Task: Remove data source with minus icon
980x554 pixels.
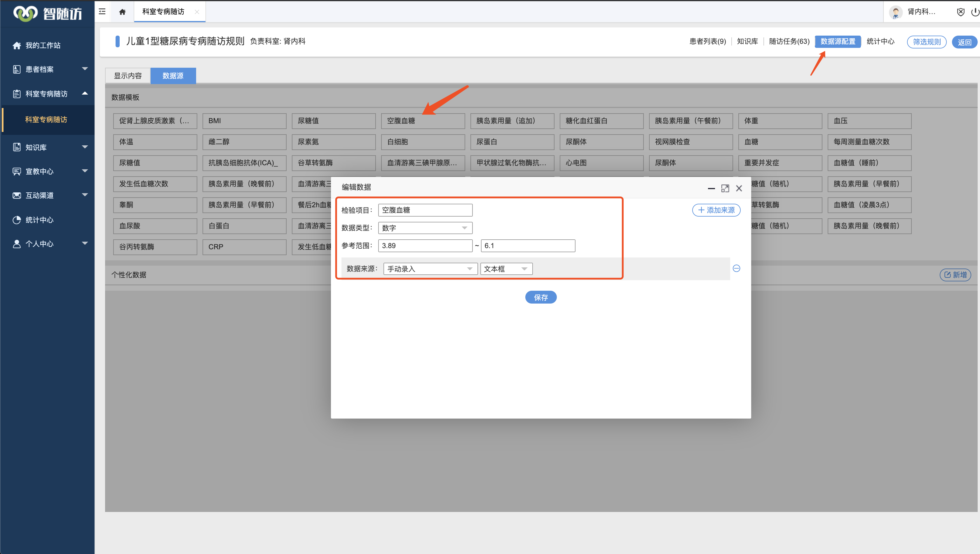Action: 736,268
